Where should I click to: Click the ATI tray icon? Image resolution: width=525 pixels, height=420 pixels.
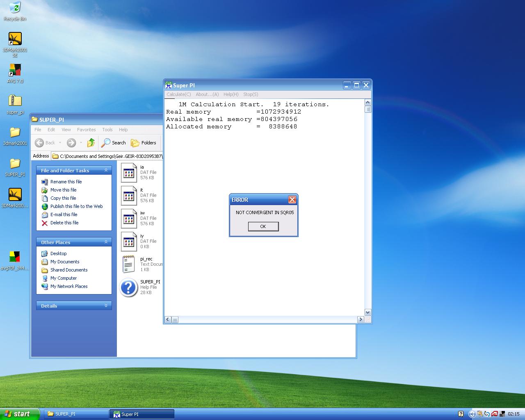click(495, 414)
